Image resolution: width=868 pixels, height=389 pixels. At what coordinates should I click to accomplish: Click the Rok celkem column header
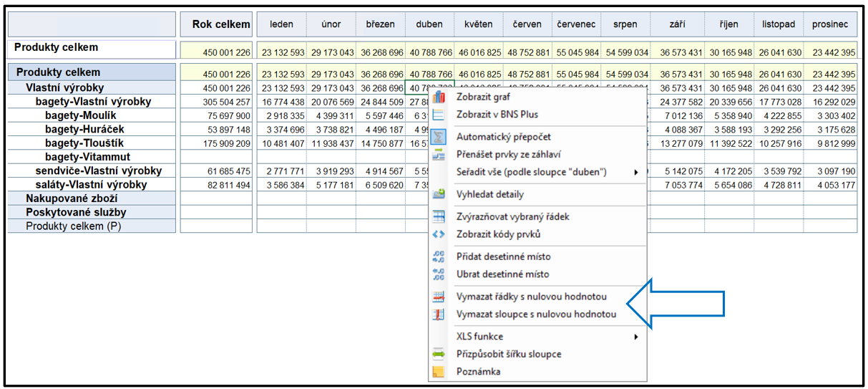coord(218,24)
